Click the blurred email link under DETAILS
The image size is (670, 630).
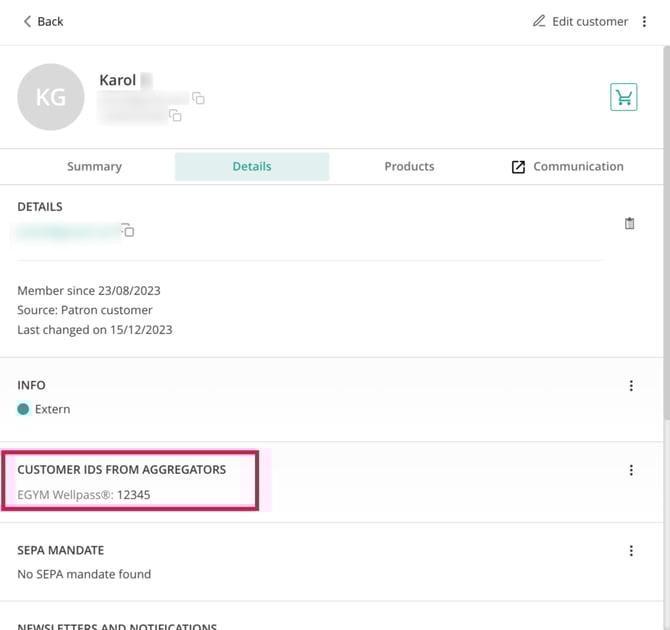(66, 231)
